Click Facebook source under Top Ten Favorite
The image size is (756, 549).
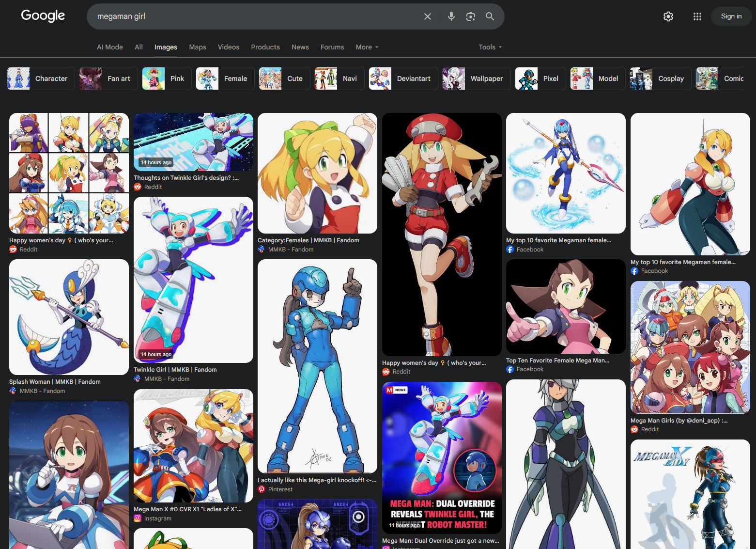pyautogui.click(x=525, y=369)
